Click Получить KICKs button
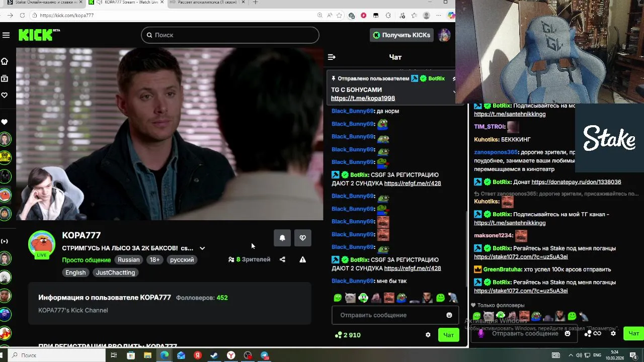Viewport: 644px width, 362px height. pos(401,35)
